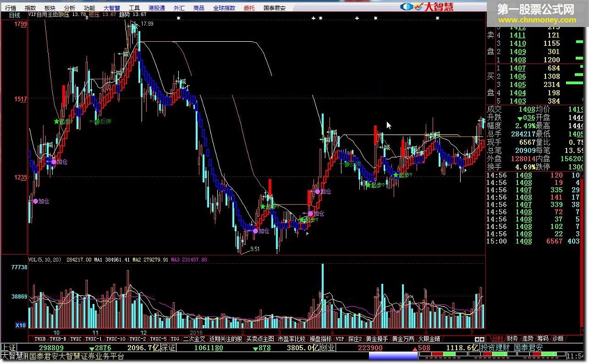Click the 总手 284217 value
This screenshot has width=589, height=364.
point(523,134)
